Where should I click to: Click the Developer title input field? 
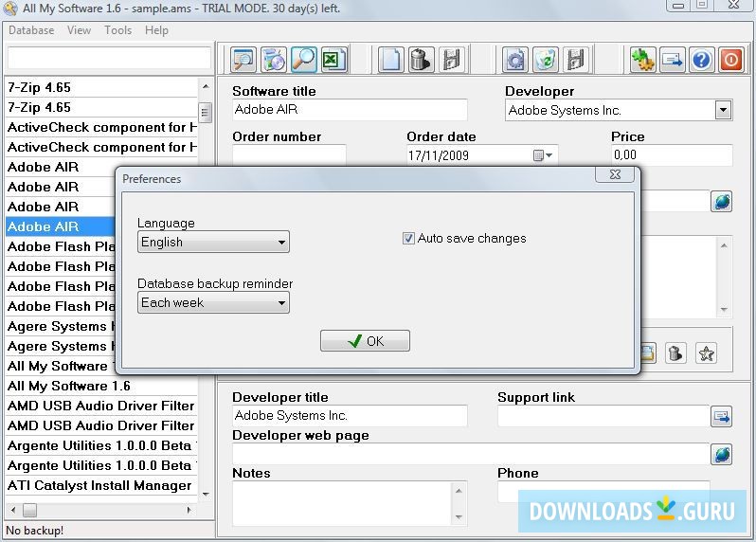350,416
